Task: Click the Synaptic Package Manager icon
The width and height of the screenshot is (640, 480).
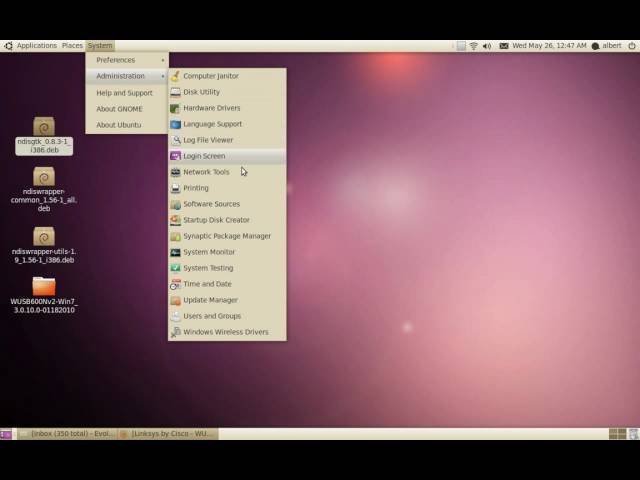Action: point(176,236)
